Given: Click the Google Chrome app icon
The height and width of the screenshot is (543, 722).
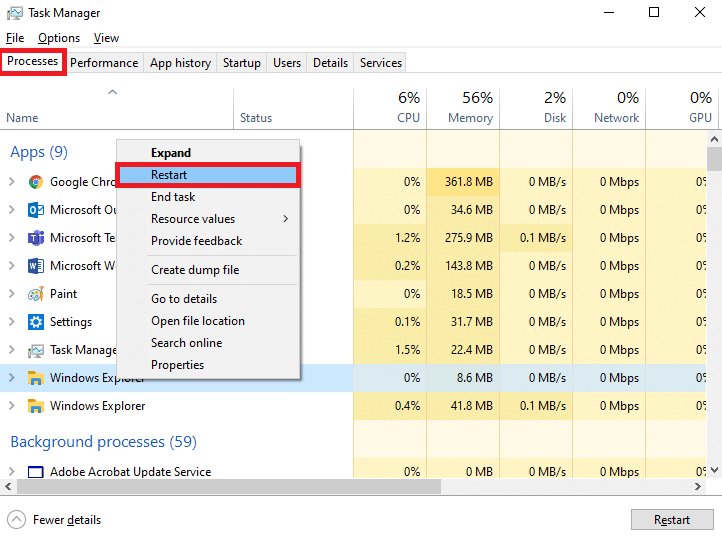Looking at the screenshot, I should (x=35, y=182).
